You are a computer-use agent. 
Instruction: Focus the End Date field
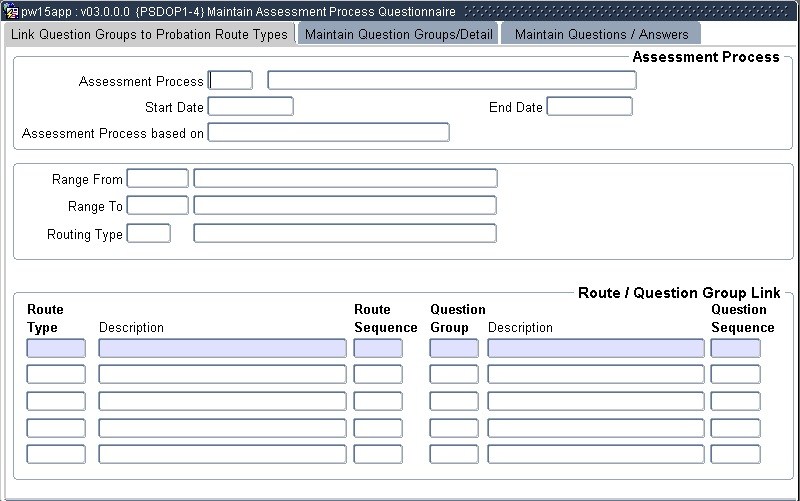tap(589, 107)
